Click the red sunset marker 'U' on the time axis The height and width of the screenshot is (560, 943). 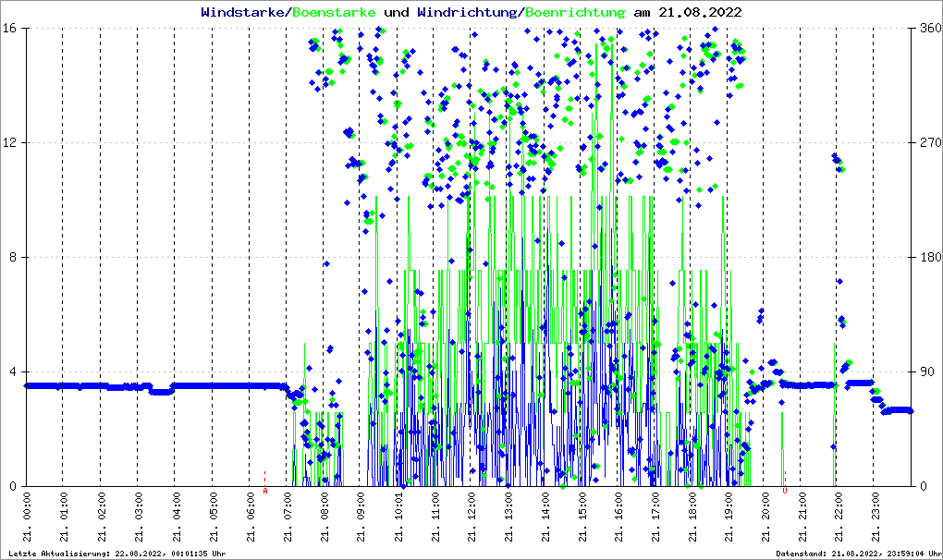(x=785, y=491)
